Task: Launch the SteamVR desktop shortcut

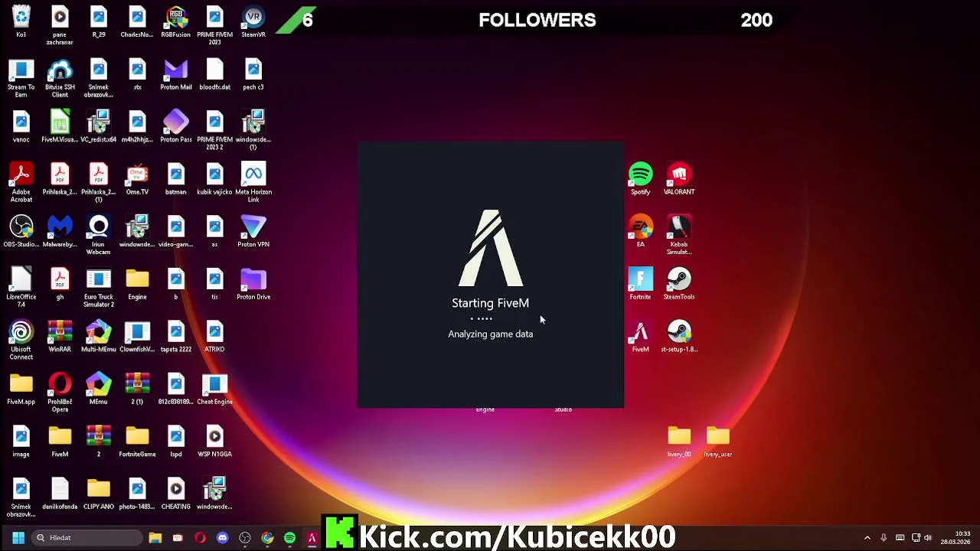Action: click(x=253, y=21)
